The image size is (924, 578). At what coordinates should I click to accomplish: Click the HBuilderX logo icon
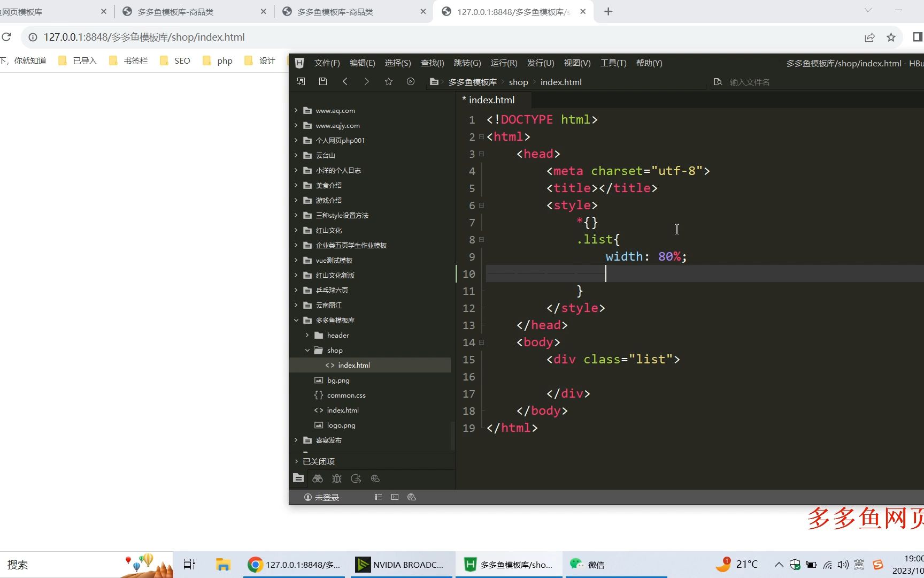click(x=299, y=63)
